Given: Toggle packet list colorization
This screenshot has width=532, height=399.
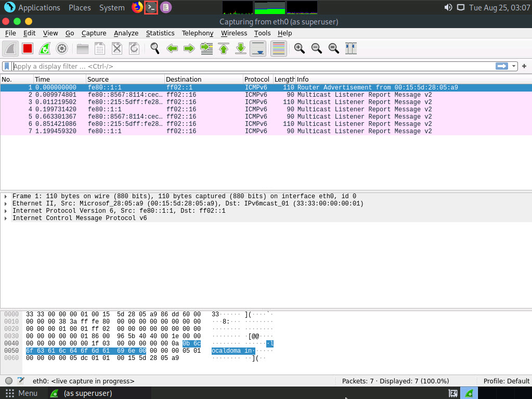Looking at the screenshot, I should point(279,48).
